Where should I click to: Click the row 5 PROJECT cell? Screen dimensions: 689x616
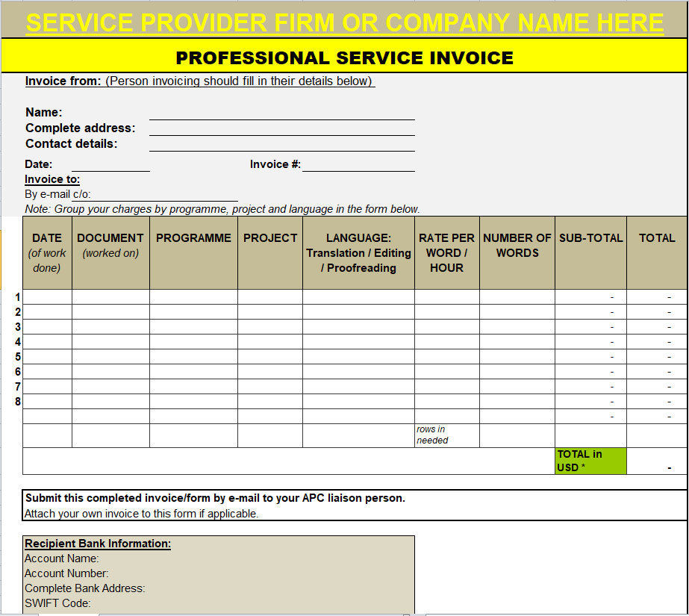[270, 357]
